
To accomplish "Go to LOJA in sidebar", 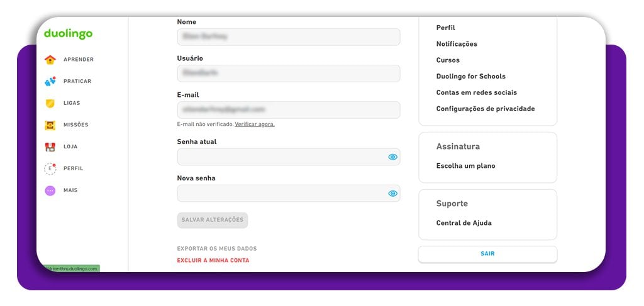I will 70,146.
